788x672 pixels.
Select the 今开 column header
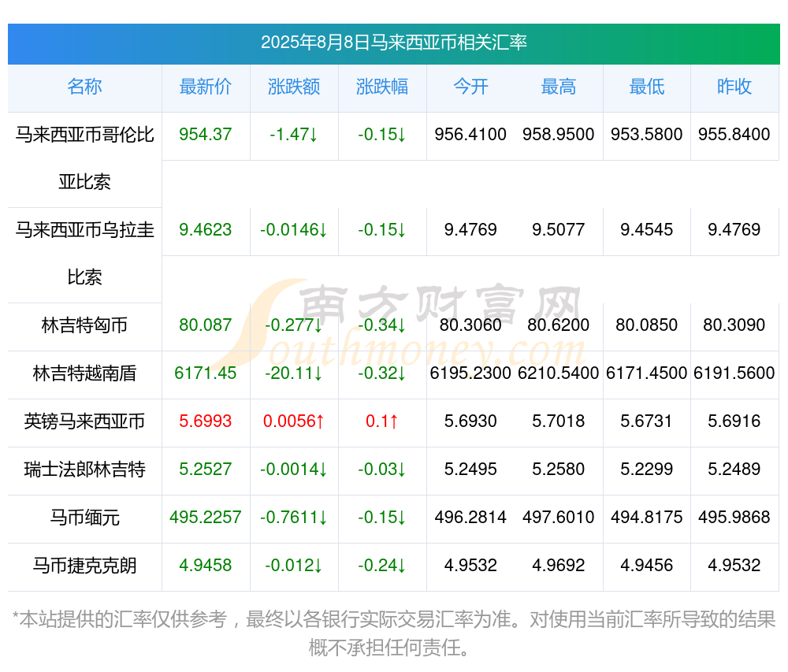tap(470, 87)
